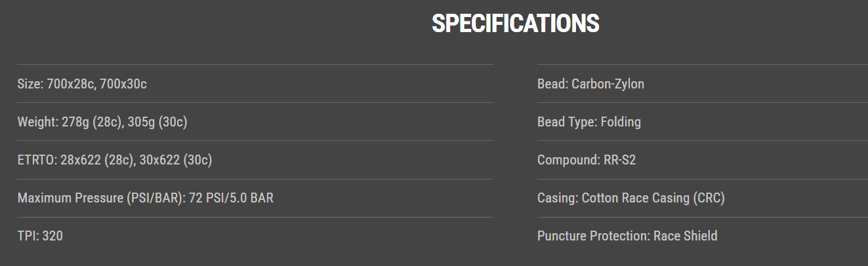Click the Size label
This screenshot has width=868, height=266.
(x=30, y=84)
